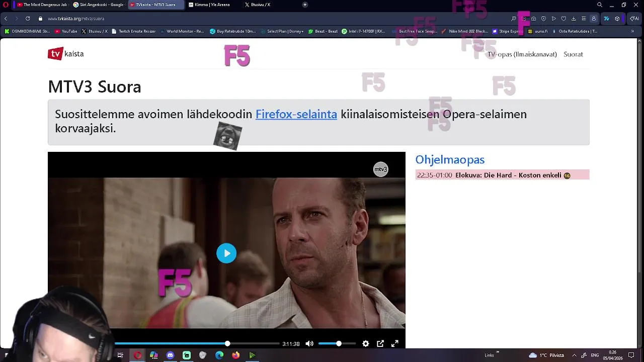Viewport: 644px width, 362px height.
Task: Click the TVkaista logo
Action: point(66,54)
